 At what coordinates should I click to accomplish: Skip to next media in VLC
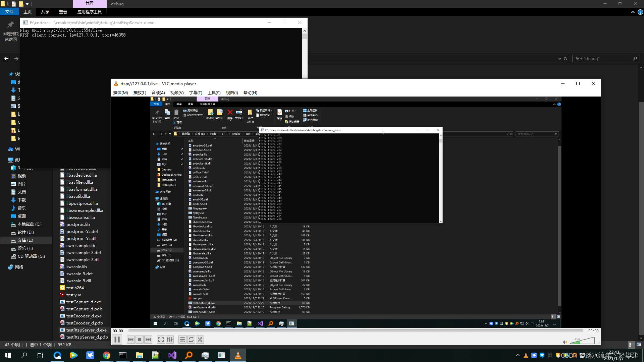[148, 340]
